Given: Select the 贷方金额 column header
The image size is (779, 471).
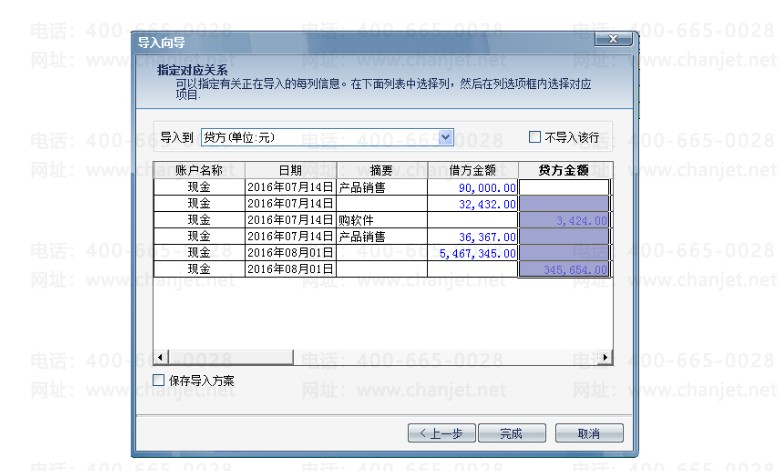Looking at the screenshot, I should (x=564, y=170).
